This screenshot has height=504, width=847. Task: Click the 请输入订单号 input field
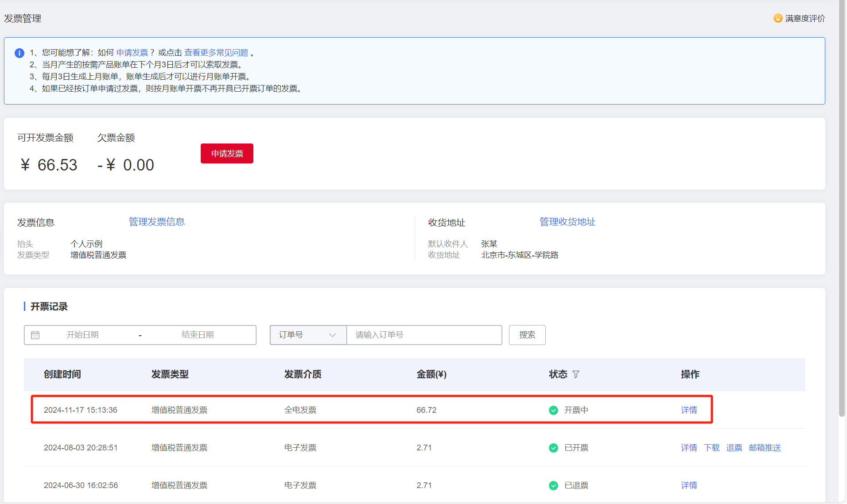[x=424, y=335]
